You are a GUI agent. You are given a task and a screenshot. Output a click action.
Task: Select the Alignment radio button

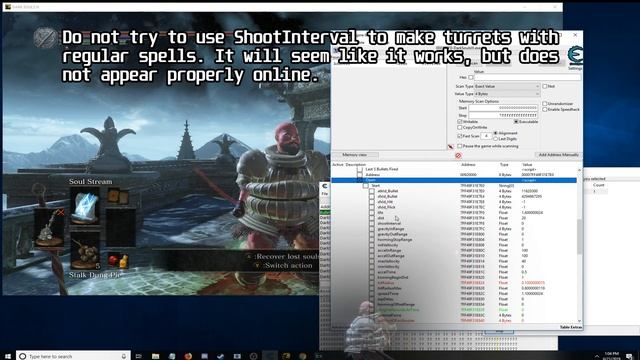click(x=496, y=133)
